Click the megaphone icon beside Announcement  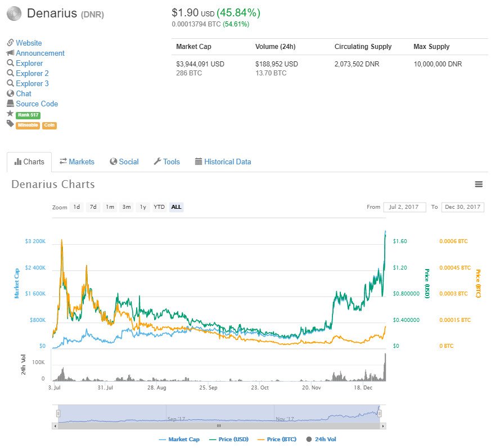pyautogui.click(x=11, y=52)
